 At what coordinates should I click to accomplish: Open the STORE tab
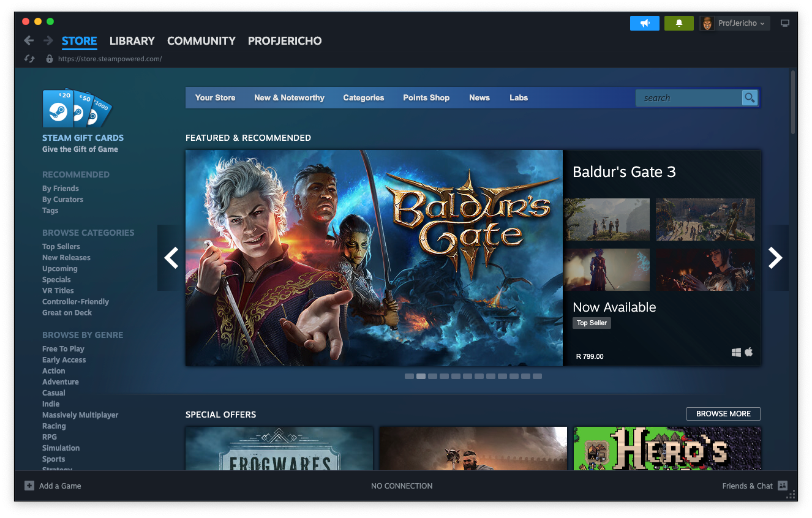click(80, 41)
